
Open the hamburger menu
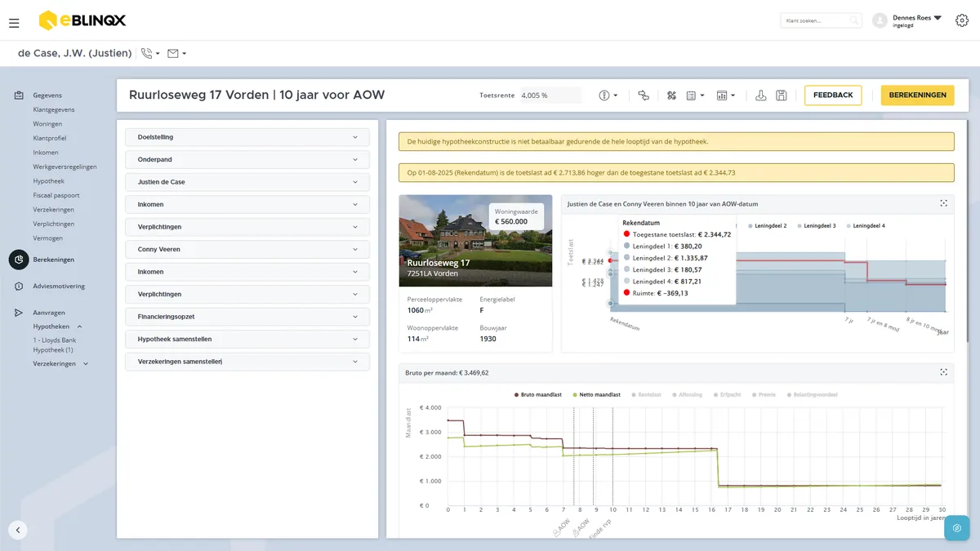pyautogui.click(x=14, y=23)
